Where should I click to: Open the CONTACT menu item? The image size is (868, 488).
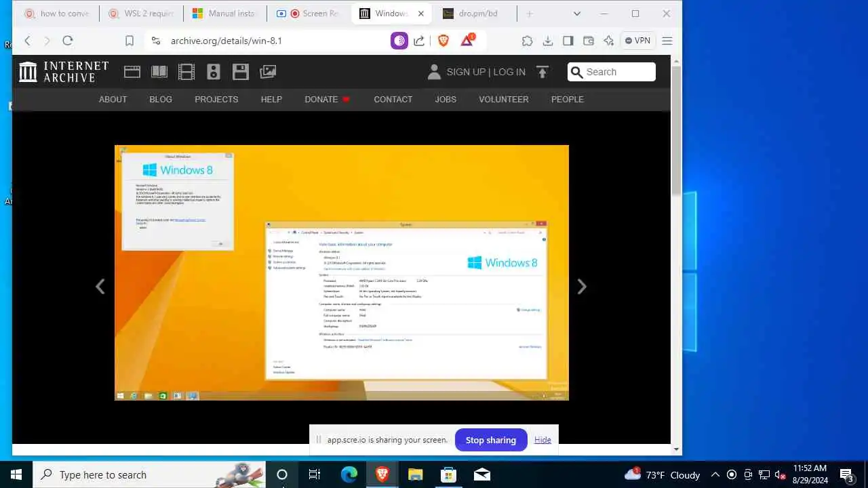393,99
